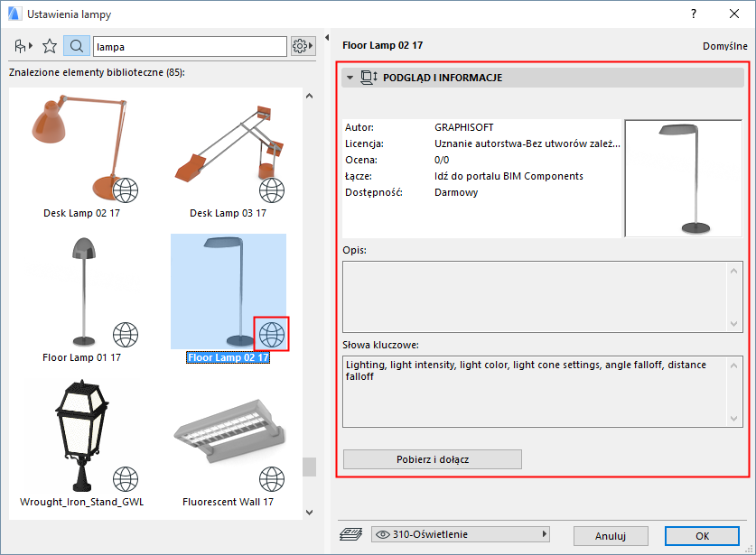Click the preview panel icon next to PODGLĄD
The height and width of the screenshot is (555, 756).
tap(369, 78)
